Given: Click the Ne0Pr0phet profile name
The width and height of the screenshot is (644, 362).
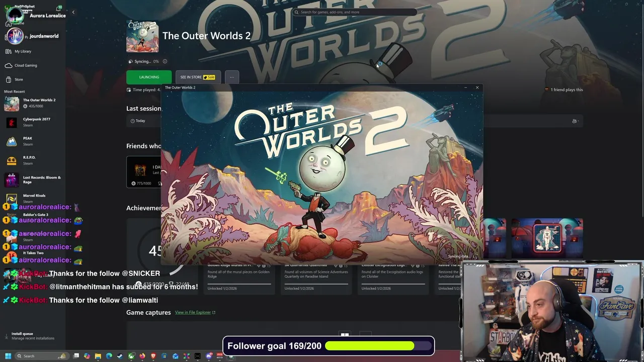Looking at the screenshot, I should tap(25, 7).
